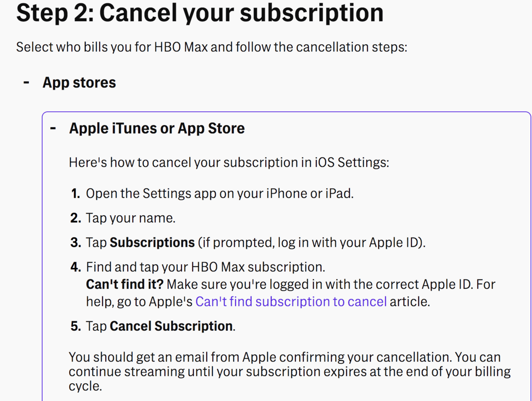The height and width of the screenshot is (401, 532).
Task: Click "Here's how to cancel" intro line
Action: click(229, 162)
